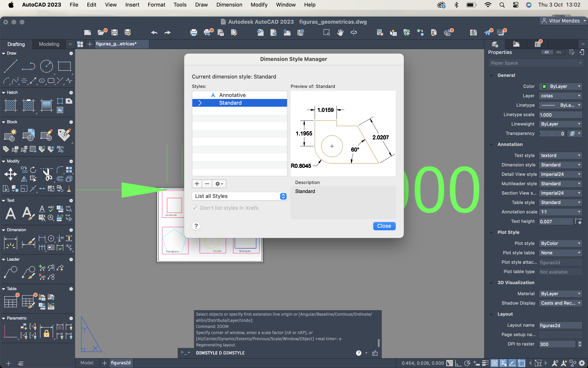
Task: Open the Layer cotas dropdown
Action: pos(560,96)
